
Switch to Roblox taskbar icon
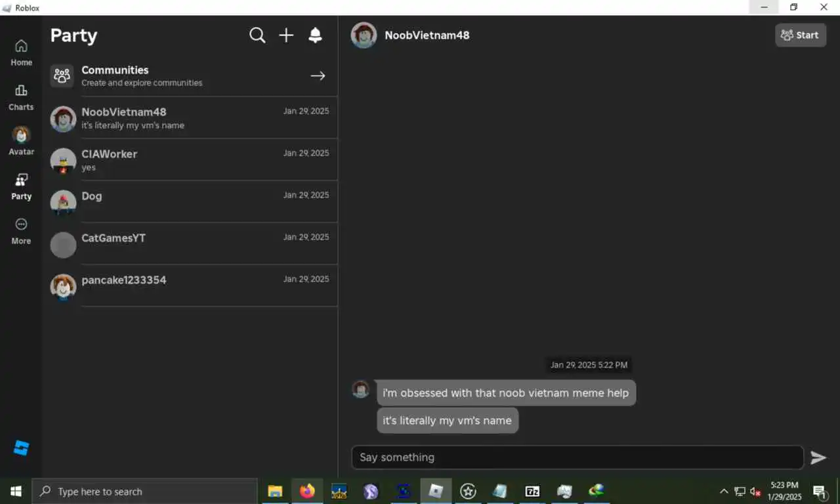[x=436, y=491]
